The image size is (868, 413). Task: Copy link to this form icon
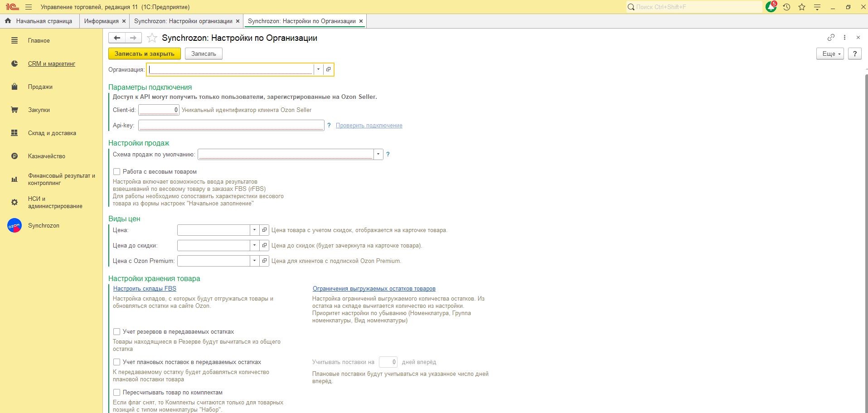tap(831, 38)
